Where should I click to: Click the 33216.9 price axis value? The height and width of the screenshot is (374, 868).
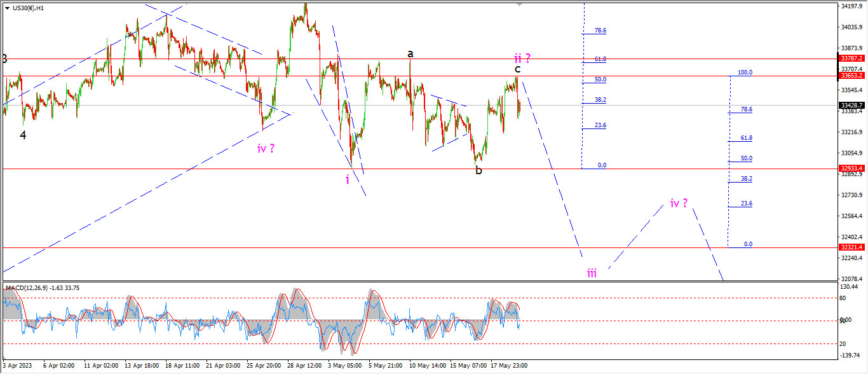point(850,132)
